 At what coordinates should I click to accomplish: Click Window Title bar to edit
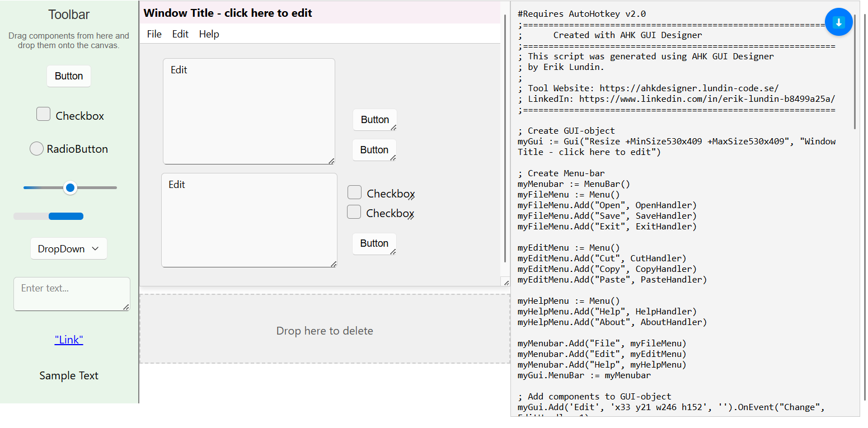[228, 13]
